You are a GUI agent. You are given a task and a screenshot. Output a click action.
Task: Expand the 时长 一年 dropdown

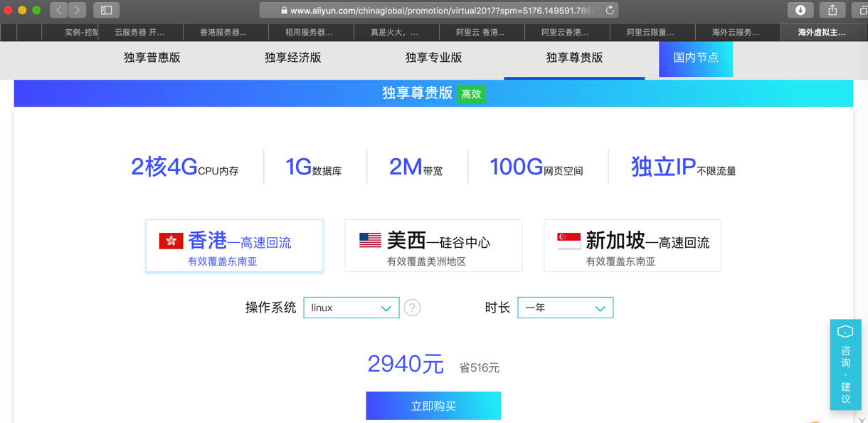tap(566, 308)
